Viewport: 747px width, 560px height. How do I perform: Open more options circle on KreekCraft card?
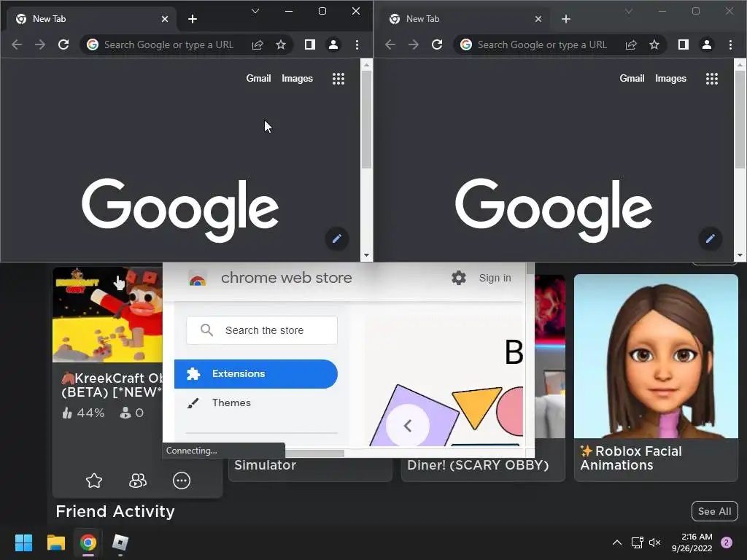[x=182, y=481]
